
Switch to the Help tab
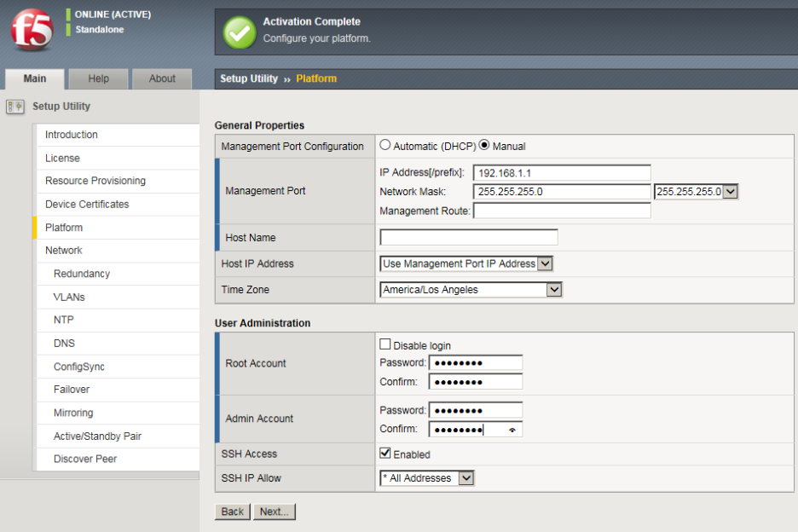[99, 78]
